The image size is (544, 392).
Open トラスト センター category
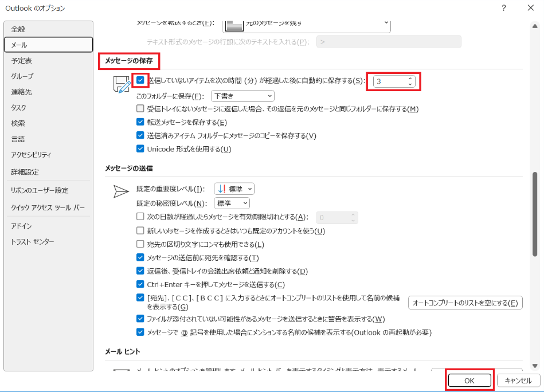click(x=48, y=241)
